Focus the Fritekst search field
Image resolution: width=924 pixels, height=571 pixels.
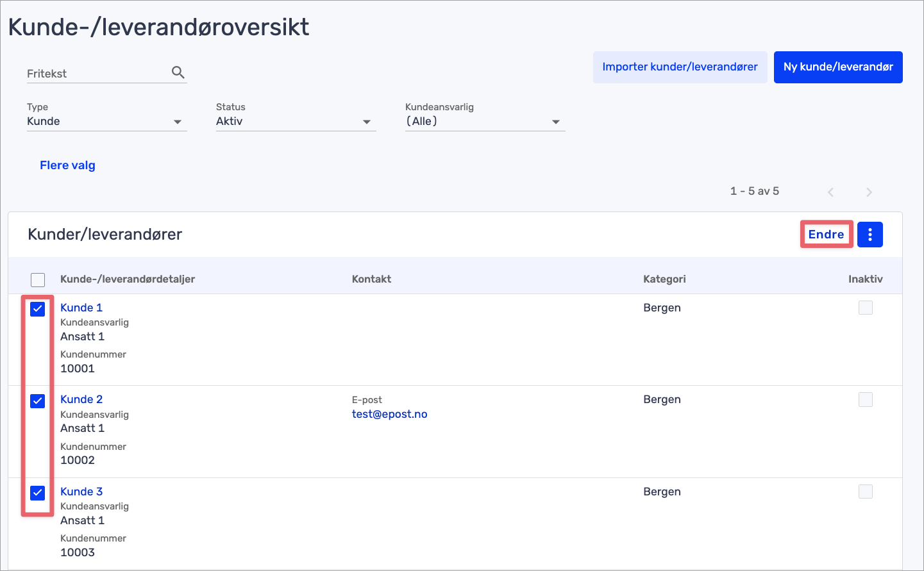(96, 74)
